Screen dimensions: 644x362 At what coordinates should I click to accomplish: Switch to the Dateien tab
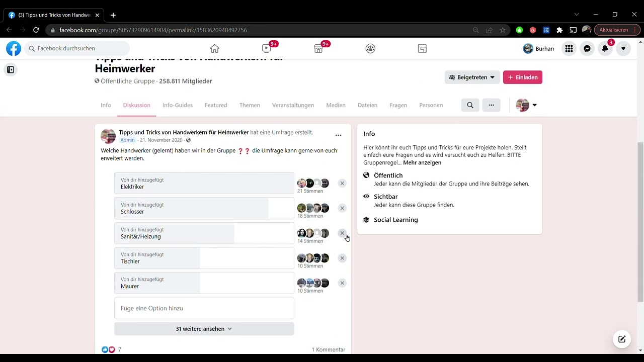click(367, 105)
